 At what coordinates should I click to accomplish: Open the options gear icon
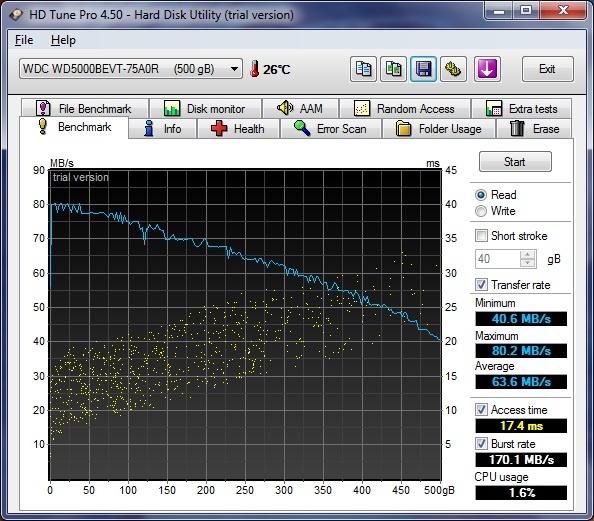[453, 69]
